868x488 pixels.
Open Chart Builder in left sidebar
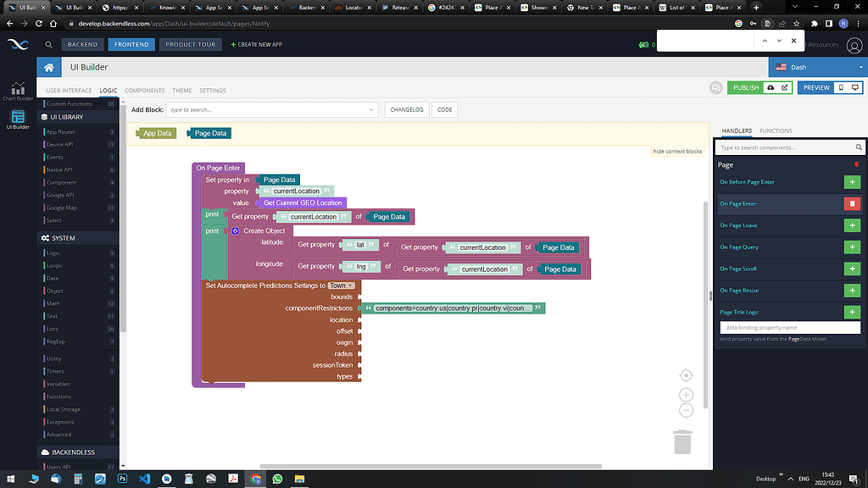tap(18, 91)
